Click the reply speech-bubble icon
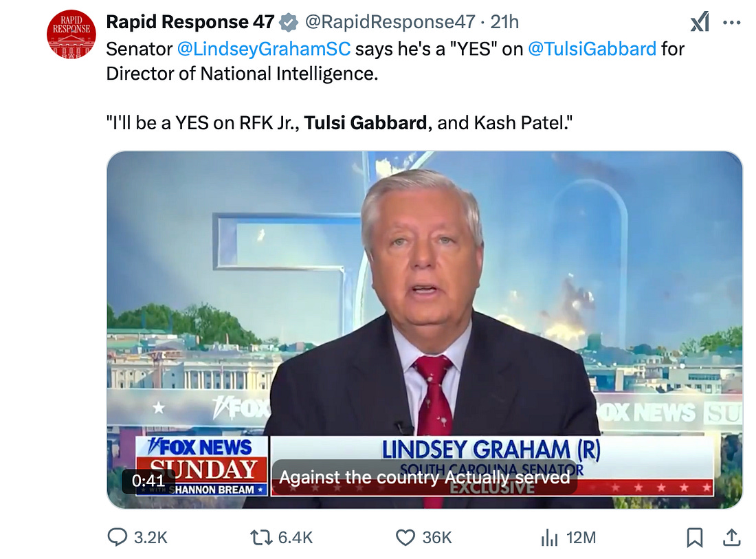The height and width of the screenshot is (559, 756). (x=118, y=537)
